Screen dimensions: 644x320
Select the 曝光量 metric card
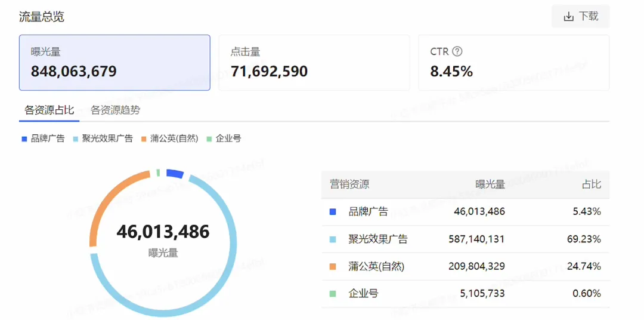(x=114, y=63)
